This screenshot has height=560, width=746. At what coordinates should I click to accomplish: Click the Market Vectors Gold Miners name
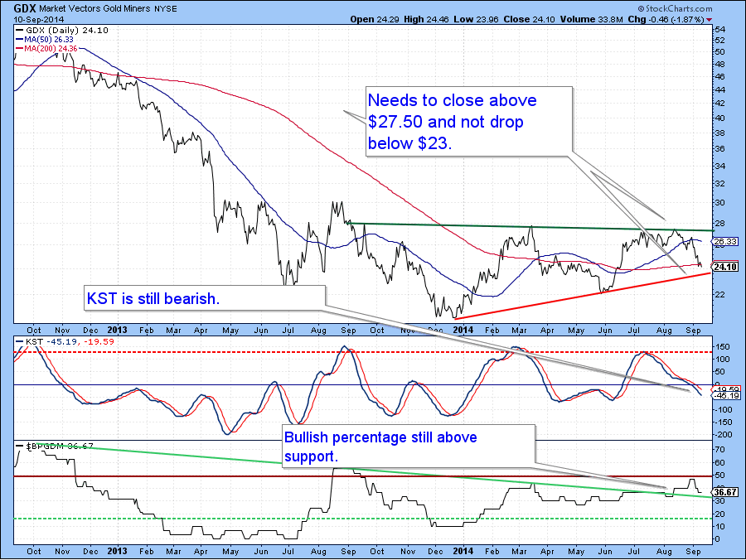(x=95, y=9)
